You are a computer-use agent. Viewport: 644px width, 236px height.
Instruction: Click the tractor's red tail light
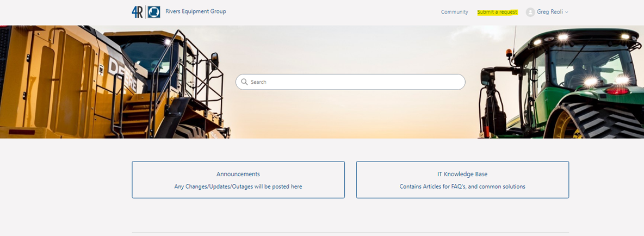pyautogui.click(x=617, y=91)
